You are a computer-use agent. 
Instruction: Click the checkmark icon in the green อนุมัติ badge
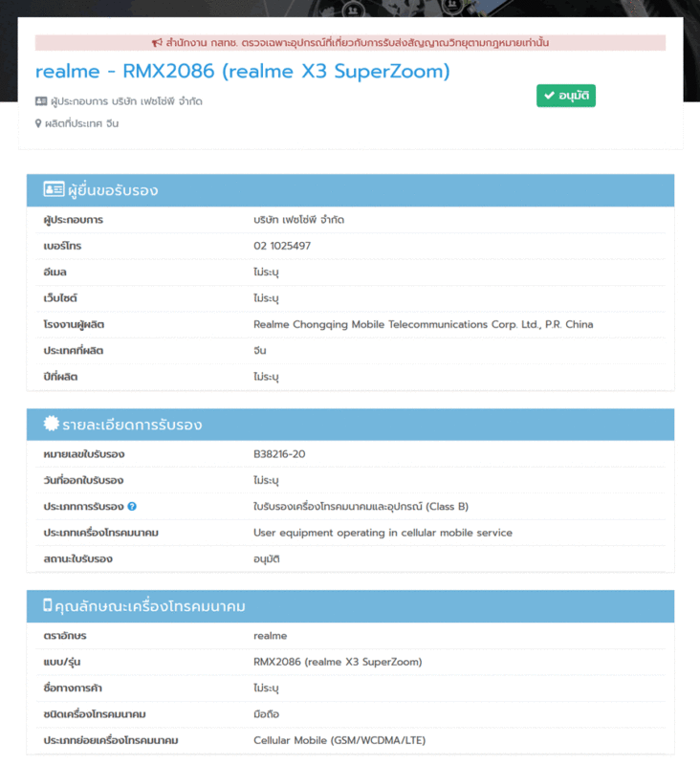pos(549,96)
